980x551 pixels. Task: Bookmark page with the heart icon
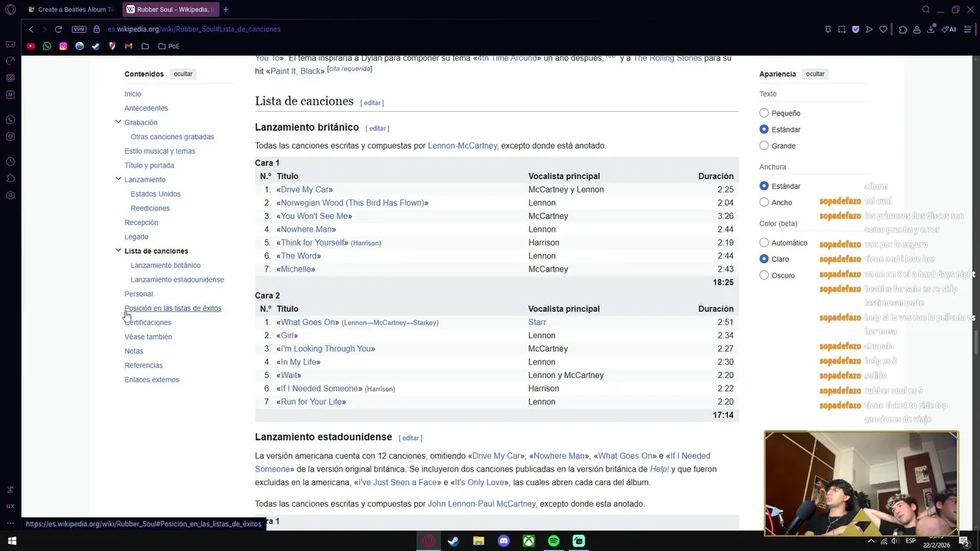coord(883,29)
